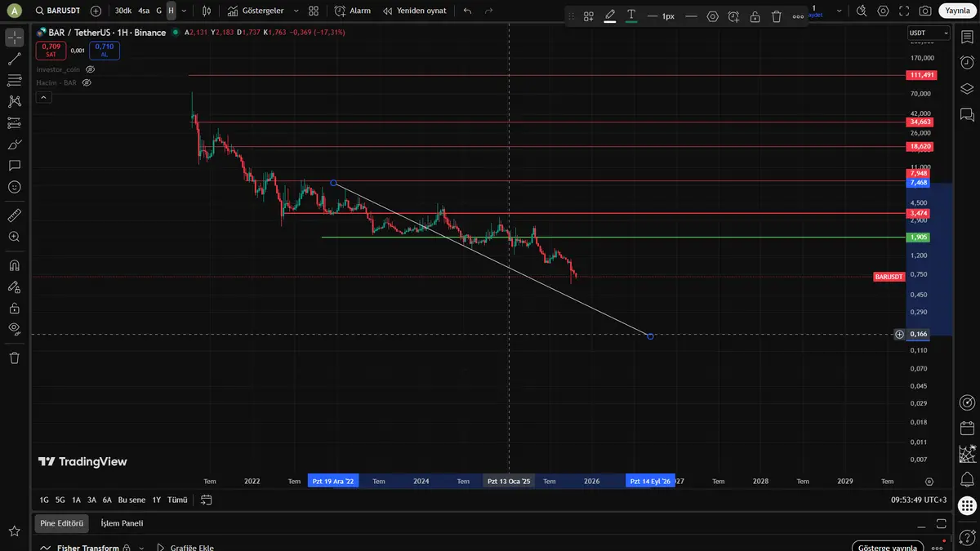Screen dimensions: 980x551
Task: Open drawing settings in floating toolbar
Action: click(712, 16)
